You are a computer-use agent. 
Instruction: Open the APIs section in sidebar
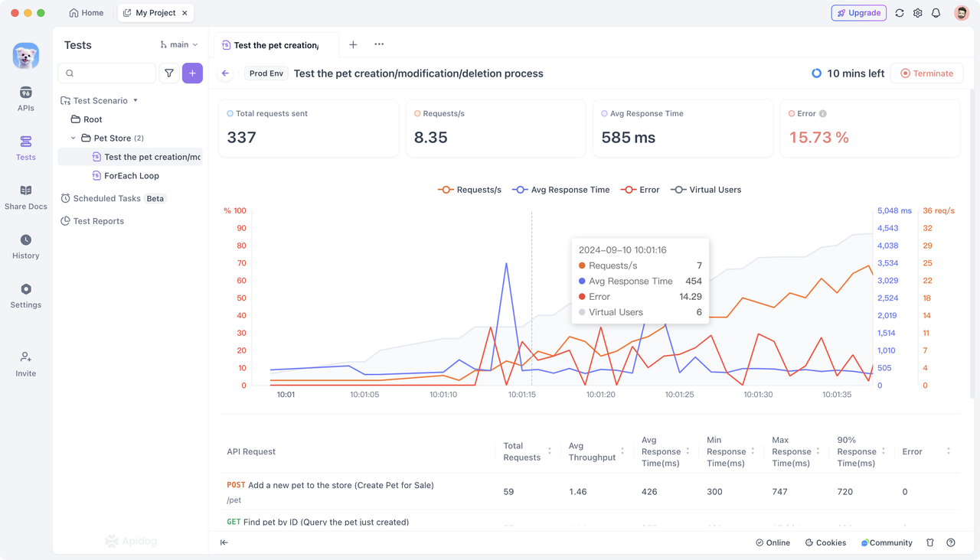(26, 99)
